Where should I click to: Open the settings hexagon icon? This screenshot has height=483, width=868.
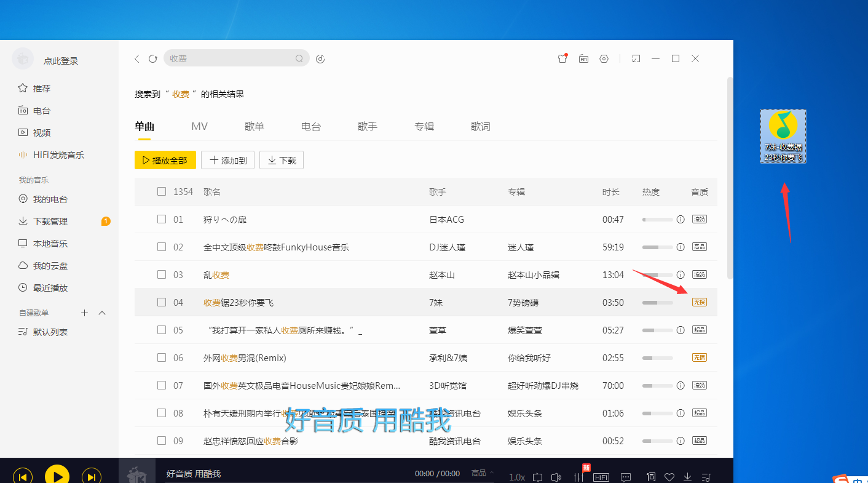(x=604, y=58)
